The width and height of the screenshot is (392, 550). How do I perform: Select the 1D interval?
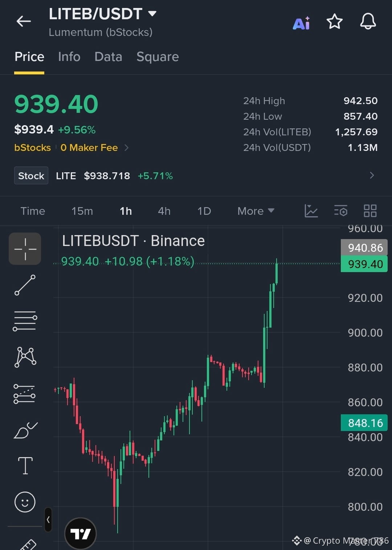(x=204, y=211)
